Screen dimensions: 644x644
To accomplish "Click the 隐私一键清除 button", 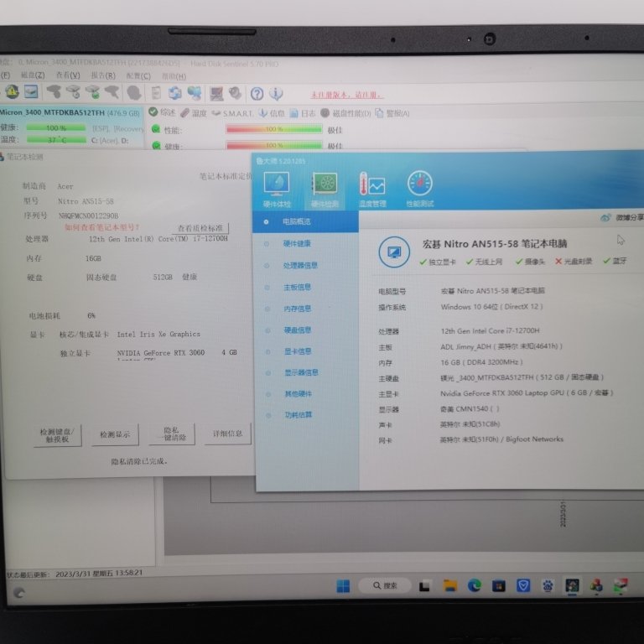I will [x=171, y=434].
